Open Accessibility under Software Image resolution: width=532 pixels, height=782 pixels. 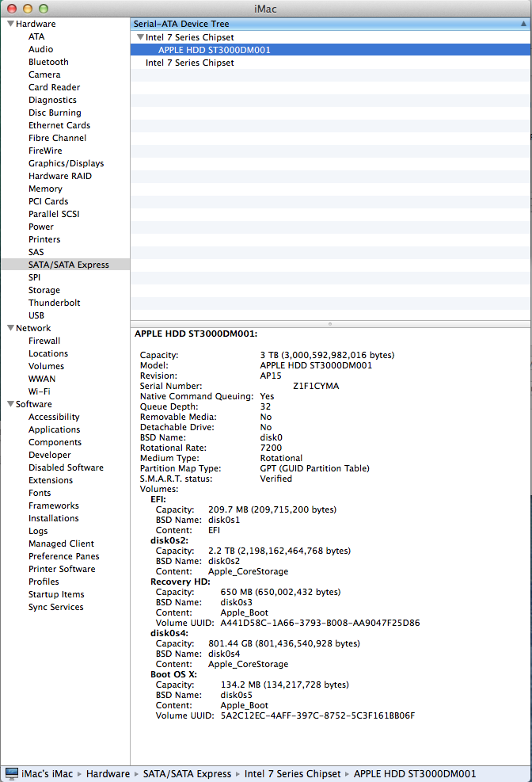pyautogui.click(x=54, y=417)
